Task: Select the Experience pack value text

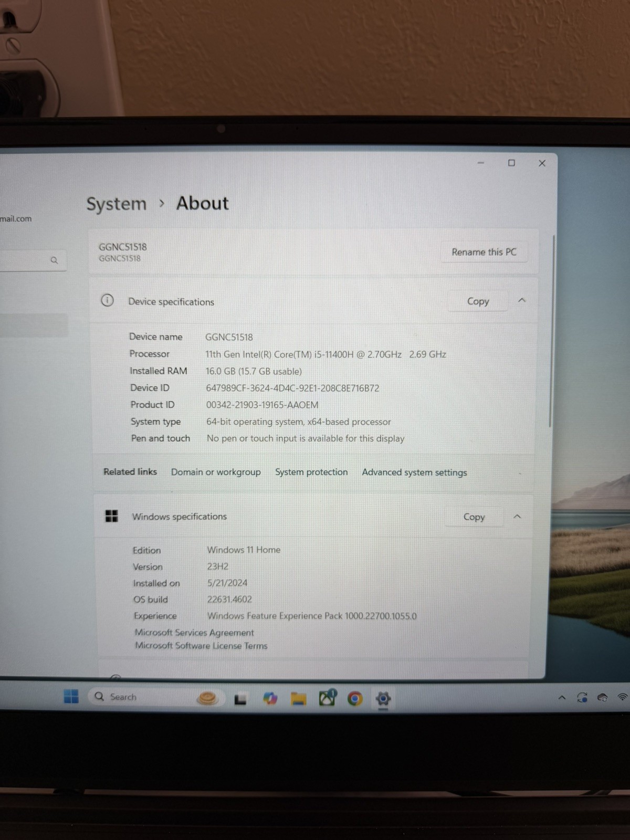Action: [x=312, y=616]
